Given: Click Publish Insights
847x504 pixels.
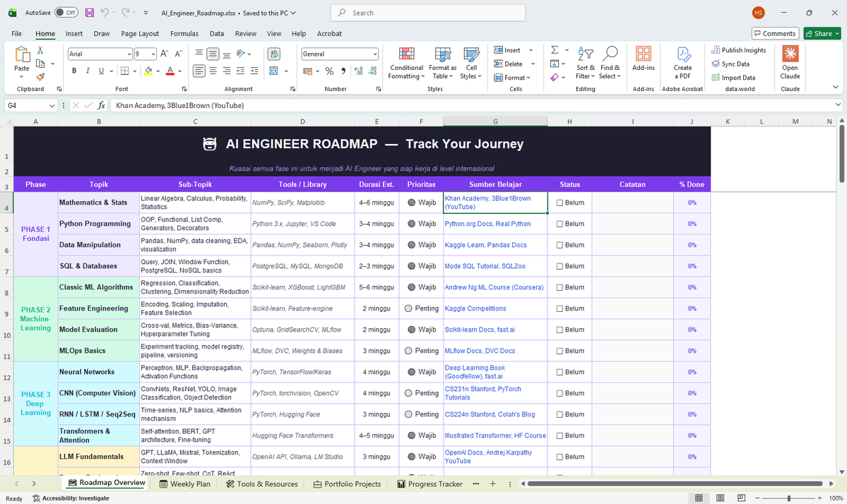Looking at the screenshot, I should pyautogui.click(x=739, y=50).
